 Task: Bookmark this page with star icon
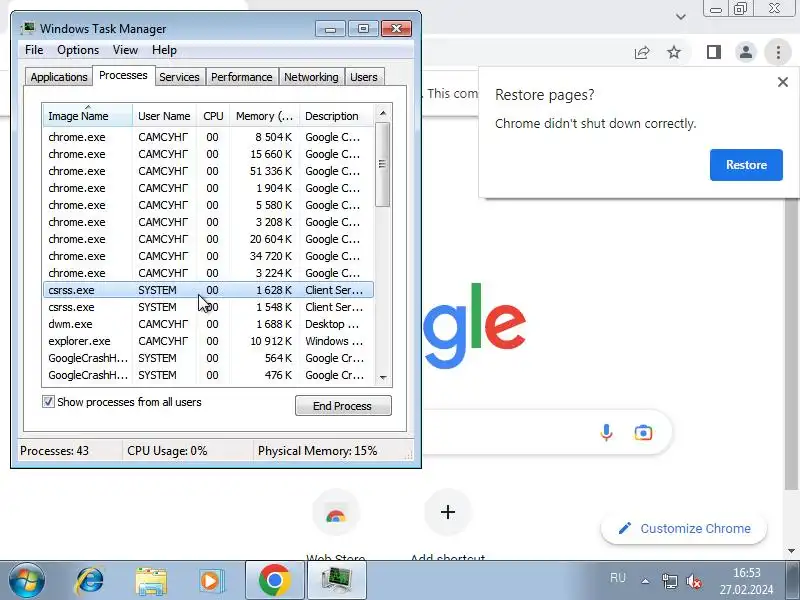(x=674, y=52)
